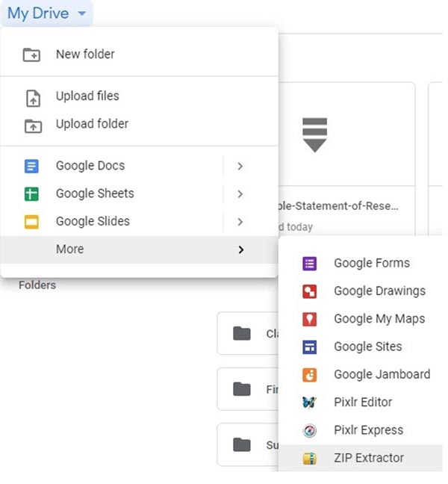Choose Google Sites in the submenu
This screenshot has width=448, height=484.
coord(367,347)
